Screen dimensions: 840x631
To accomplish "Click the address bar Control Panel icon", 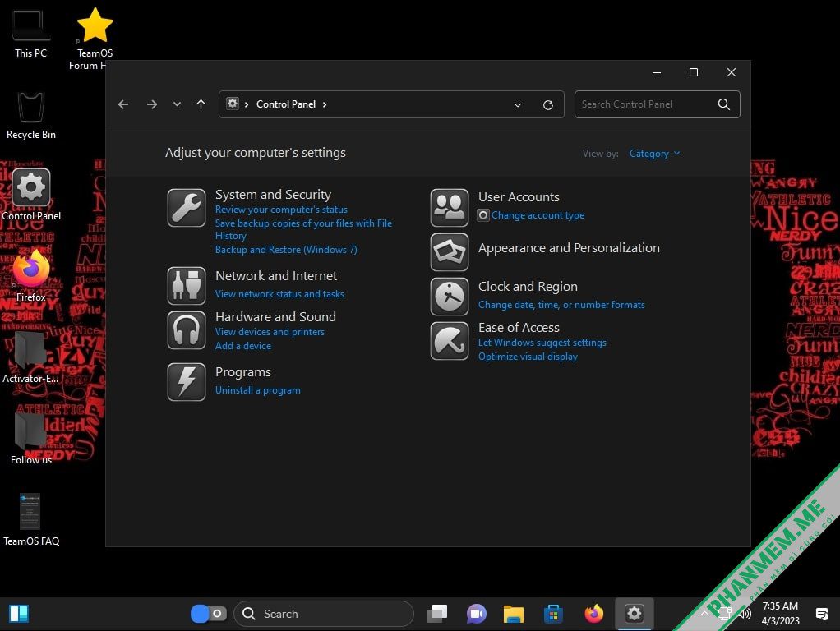I will pos(233,104).
